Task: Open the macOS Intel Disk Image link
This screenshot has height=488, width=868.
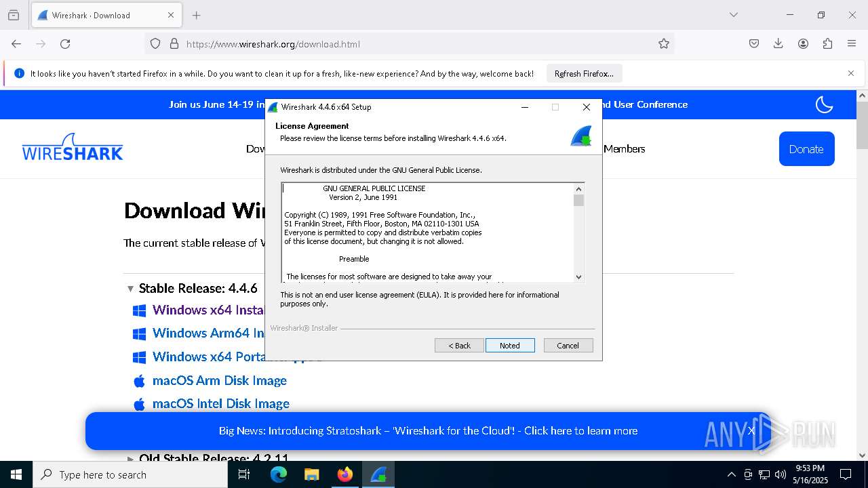Action: point(221,404)
